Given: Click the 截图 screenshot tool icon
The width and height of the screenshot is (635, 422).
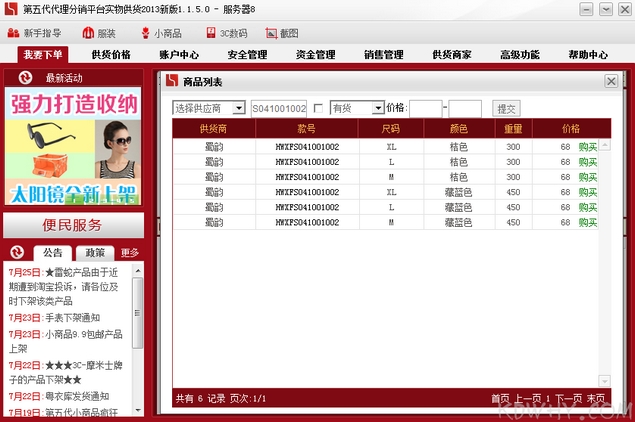Looking at the screenshot, I should click(270, 33).
